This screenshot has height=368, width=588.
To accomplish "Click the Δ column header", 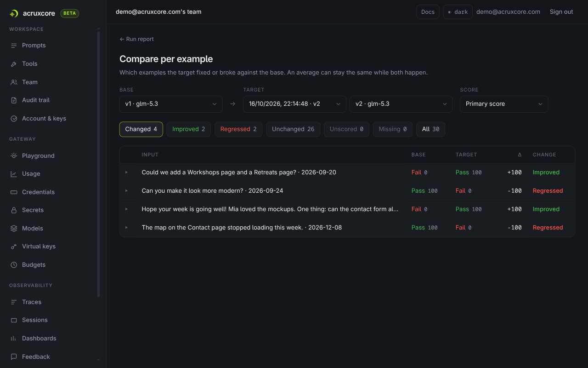I will pos(520,155).
